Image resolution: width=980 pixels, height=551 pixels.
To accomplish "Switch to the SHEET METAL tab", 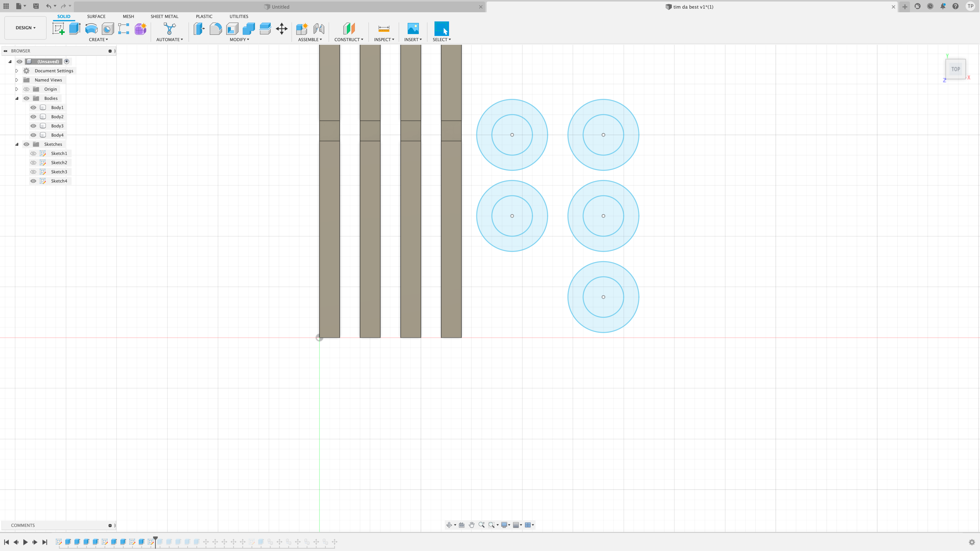I will [x=164, y=16].
